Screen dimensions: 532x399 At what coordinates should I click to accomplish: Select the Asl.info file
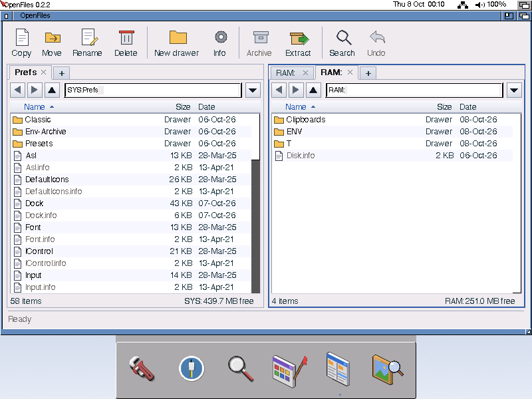[131, 168]
